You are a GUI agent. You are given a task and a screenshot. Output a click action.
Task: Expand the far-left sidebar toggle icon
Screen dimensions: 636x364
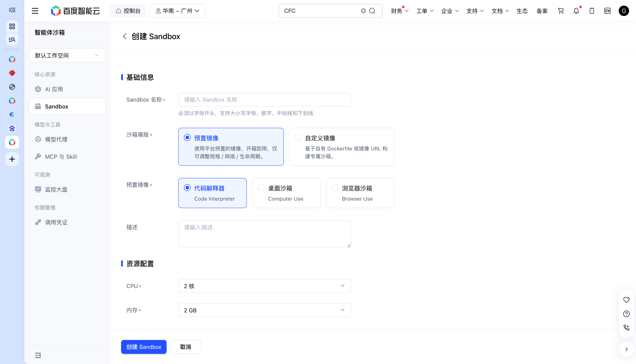pyautogui.click(x=12, y=10)
